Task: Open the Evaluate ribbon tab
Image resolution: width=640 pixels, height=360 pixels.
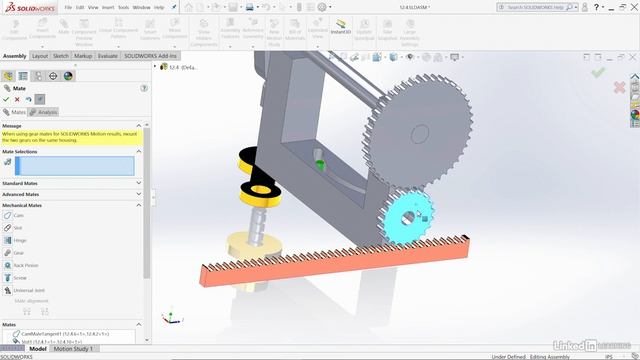Action: 108,56
